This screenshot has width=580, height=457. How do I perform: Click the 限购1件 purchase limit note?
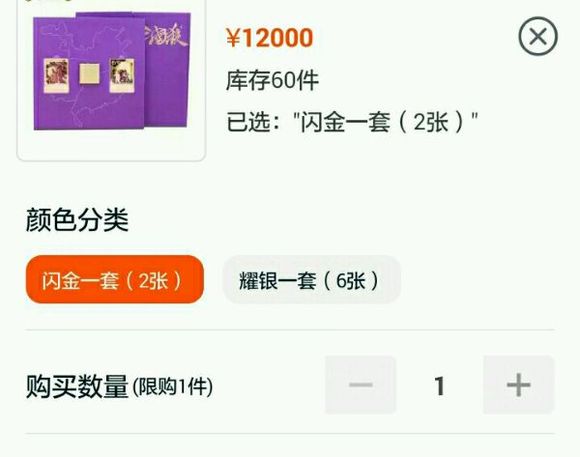pos(173,387)
